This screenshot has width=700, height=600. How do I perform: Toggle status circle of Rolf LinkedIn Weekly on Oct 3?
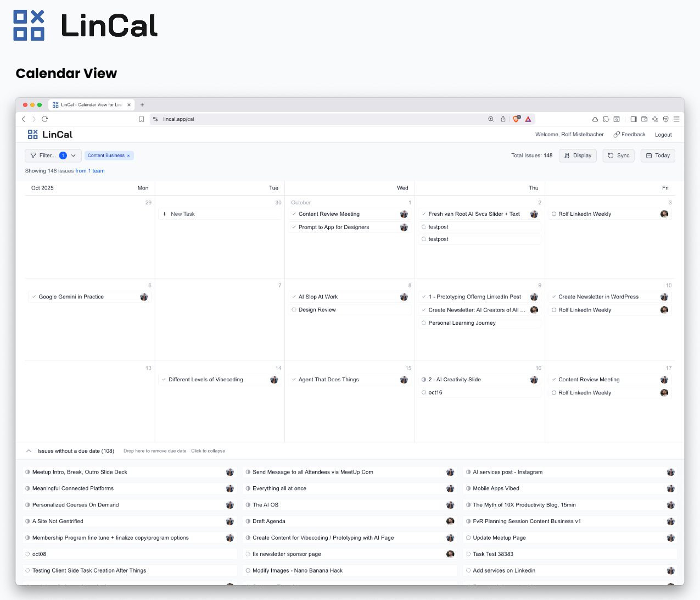554,214
